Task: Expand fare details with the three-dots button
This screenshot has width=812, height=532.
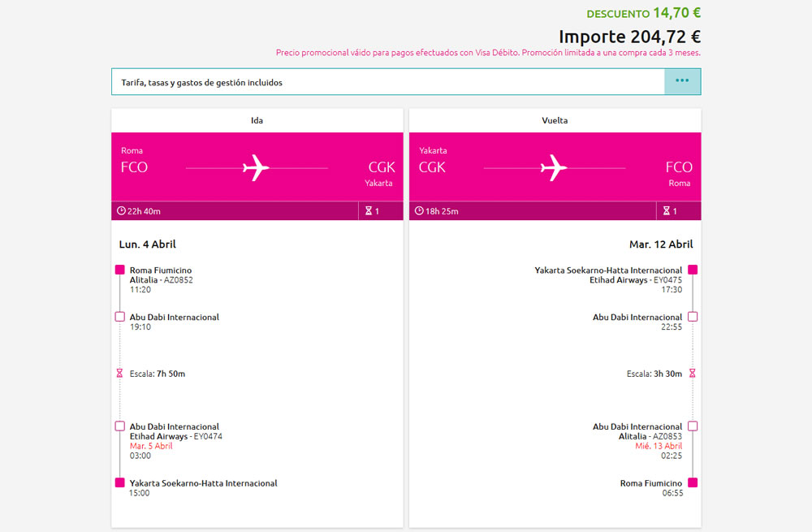Action: [682, 81]
